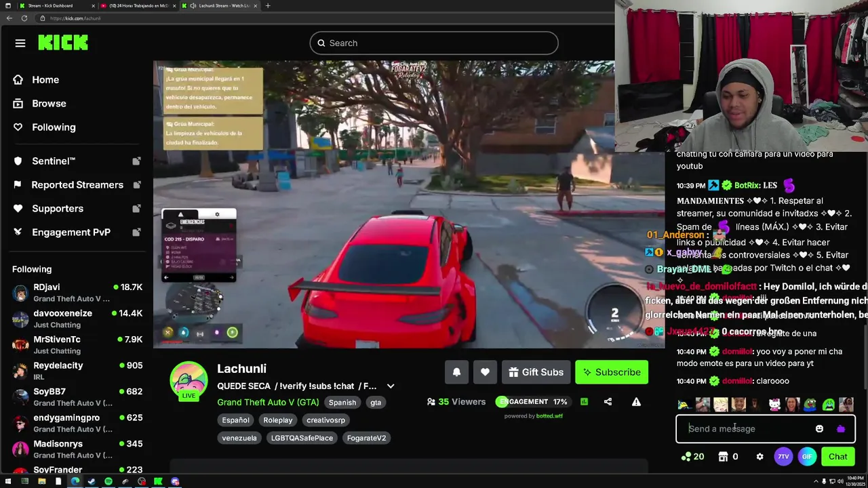Click the Hello Kitty quick emote

pyautogui.click(x=774, y=405)
